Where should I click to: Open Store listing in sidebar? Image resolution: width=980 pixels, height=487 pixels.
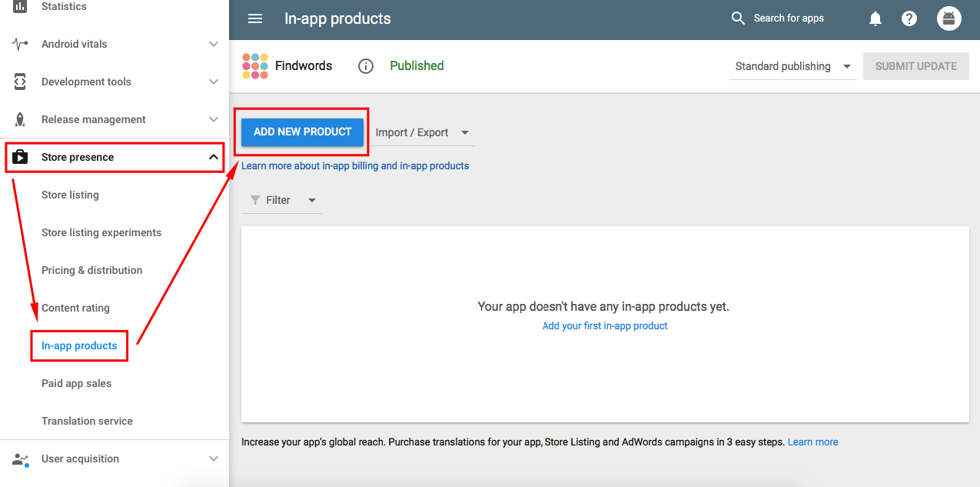click(x=70, y=195)
